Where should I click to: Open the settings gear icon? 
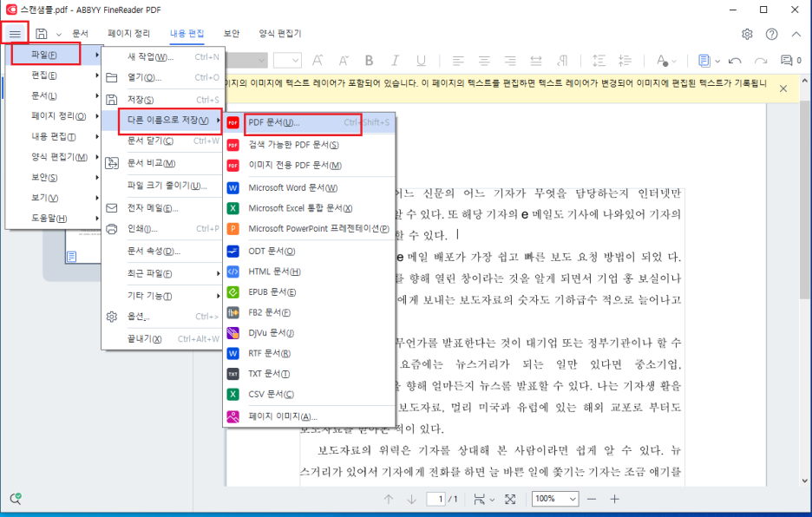[x=747, y=34]
